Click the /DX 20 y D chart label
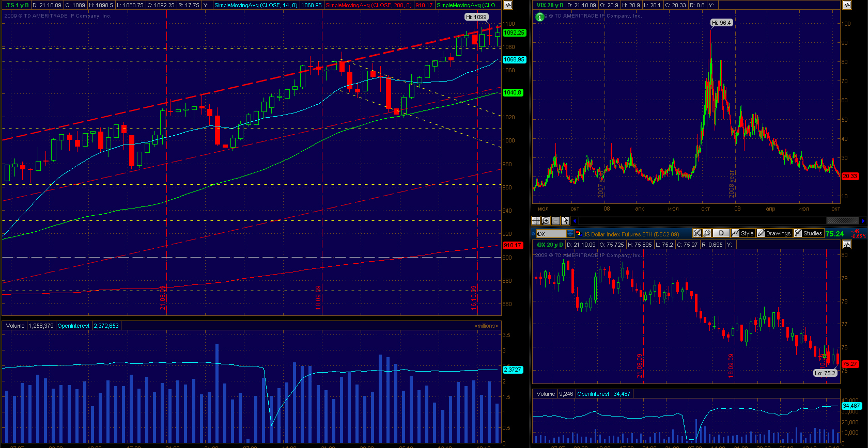This screenshot has height=448, width=868. [x=550, y=245]
